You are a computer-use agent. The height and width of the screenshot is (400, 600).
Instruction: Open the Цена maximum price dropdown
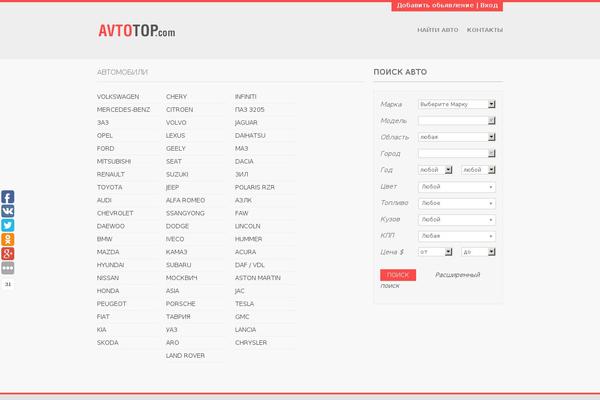click(x=479, y=252)
